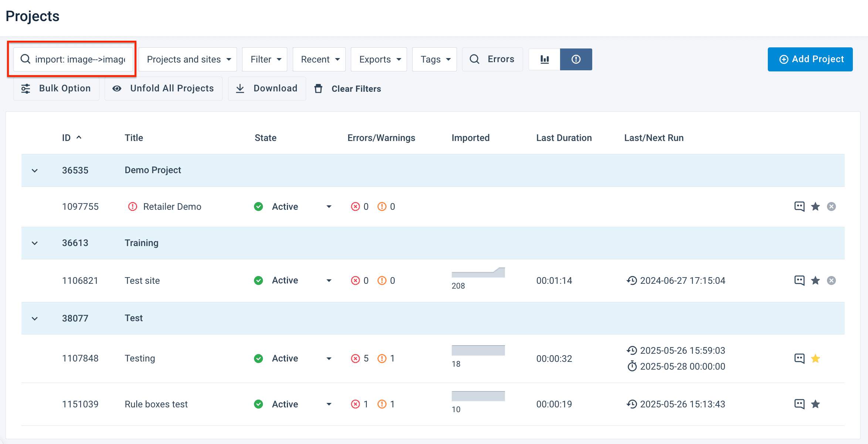
Task: Open the Tags menu
Action: [434, 59]
